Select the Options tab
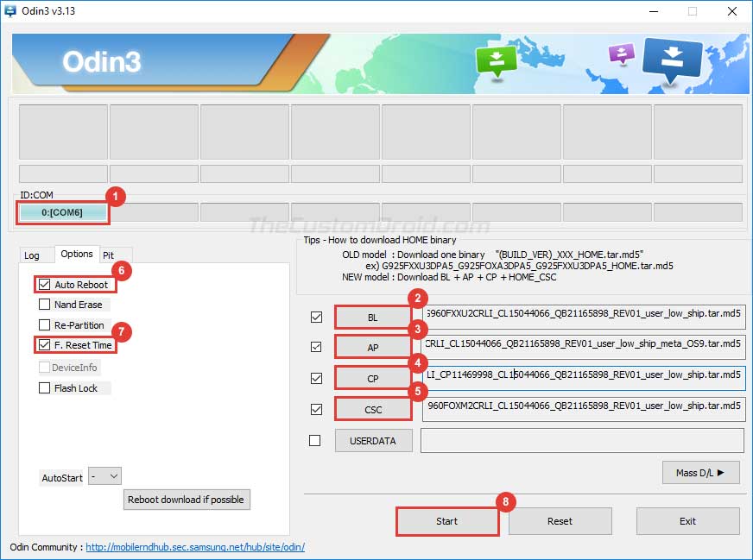 (77, 254)
